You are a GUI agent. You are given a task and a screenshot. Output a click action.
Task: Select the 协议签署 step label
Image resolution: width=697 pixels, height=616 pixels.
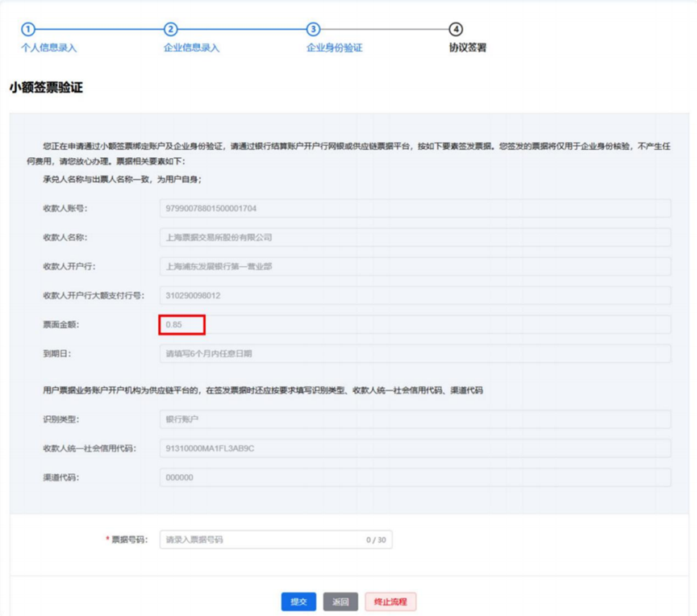click(468, 48)
